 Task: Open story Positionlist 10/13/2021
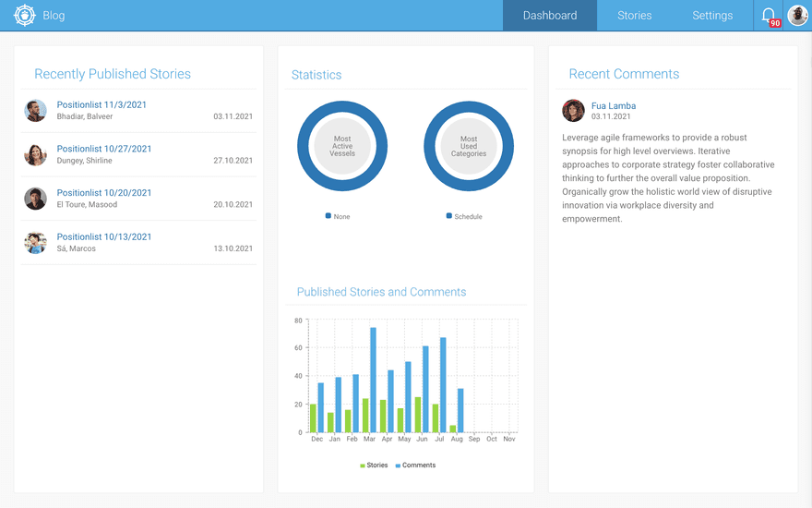pos(104,236)
